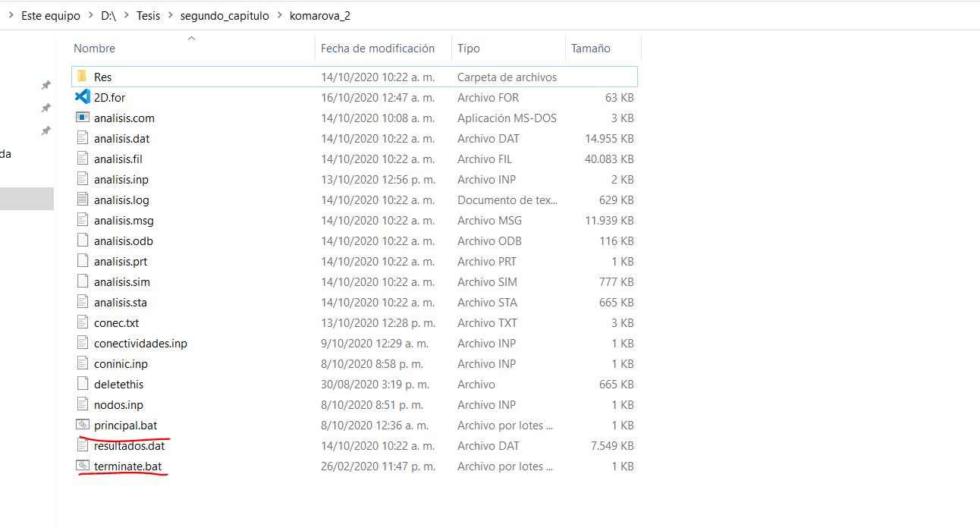Screen dimensions: 980x531
Task: Select the conectividades.inp file name
Action: [x=140, y=343]
